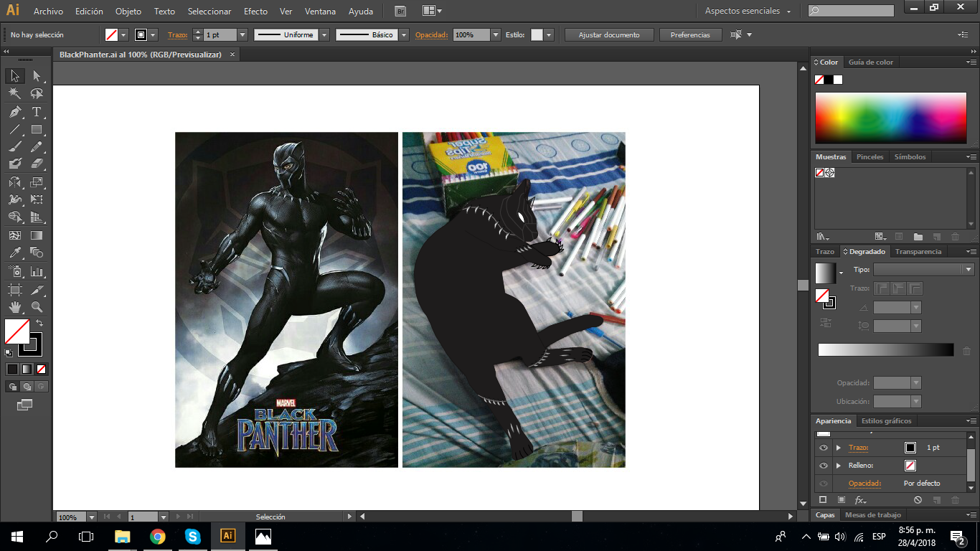Select the Selection tool
This screenshot has height=551, width=980.
(x=14, y=76)
